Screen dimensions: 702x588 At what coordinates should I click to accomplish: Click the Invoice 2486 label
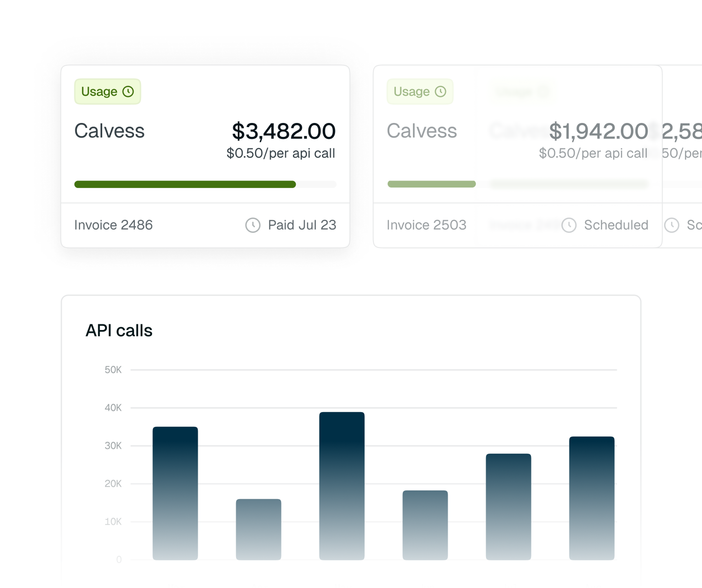113,225
